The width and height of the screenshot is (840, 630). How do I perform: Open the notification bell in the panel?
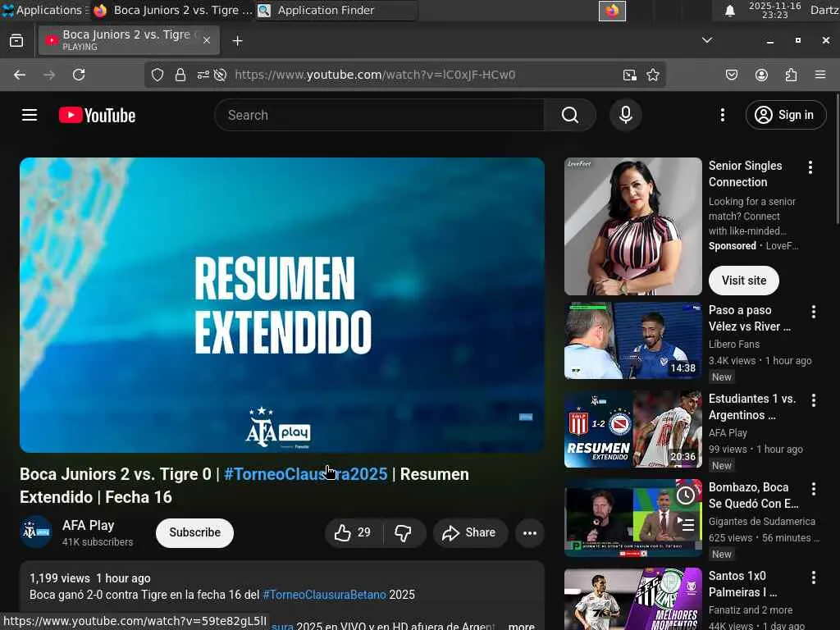click(729, 11)
